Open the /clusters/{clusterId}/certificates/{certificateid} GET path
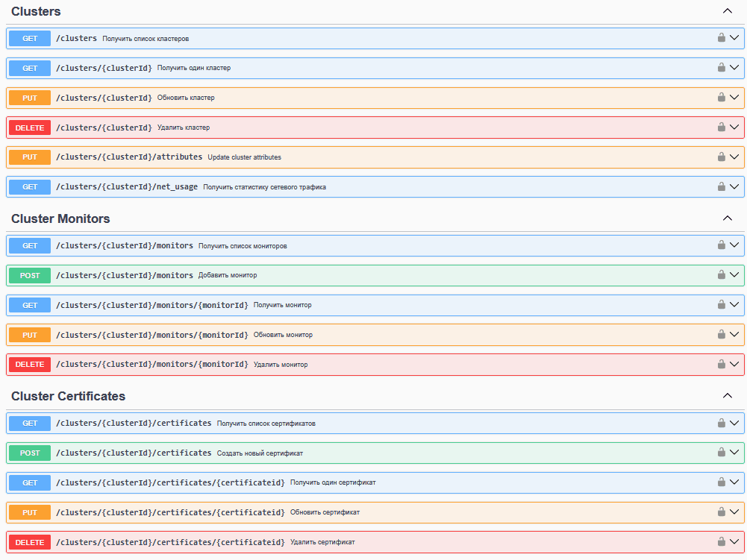747x560 pixels. pyautogui.click(x=170, y=482)
